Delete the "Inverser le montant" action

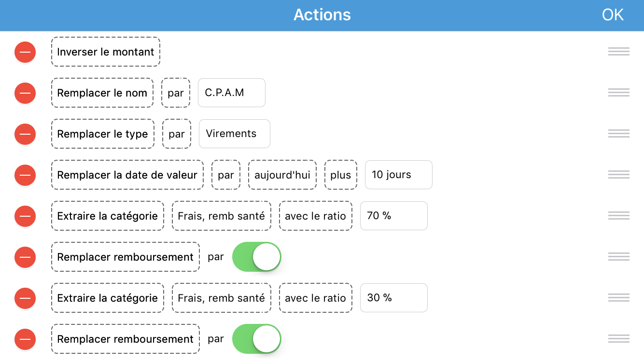point(25,52)
